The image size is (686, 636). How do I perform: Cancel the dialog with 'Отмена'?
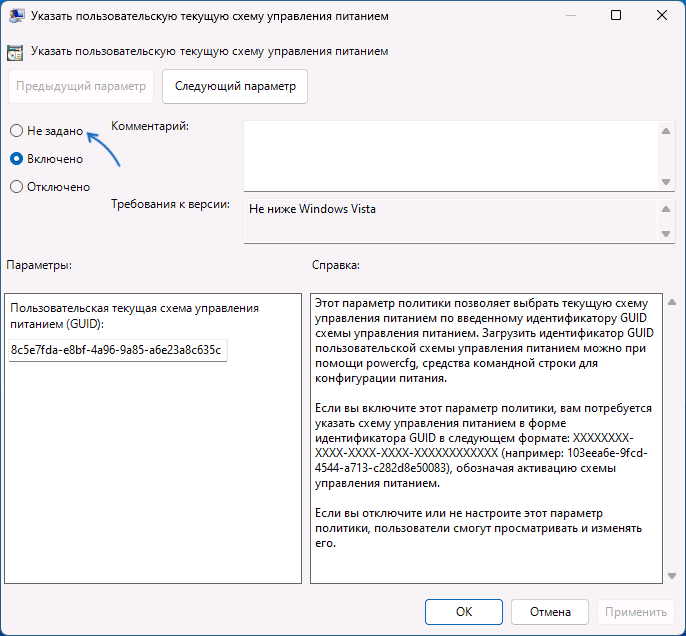550,612
